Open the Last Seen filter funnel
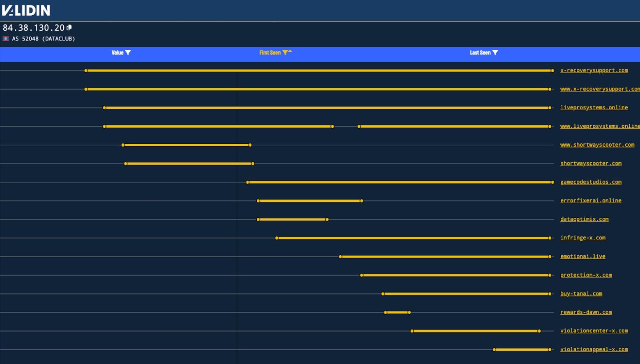The image size is (640, 364). pyautogui.click(x=495, y=53)
